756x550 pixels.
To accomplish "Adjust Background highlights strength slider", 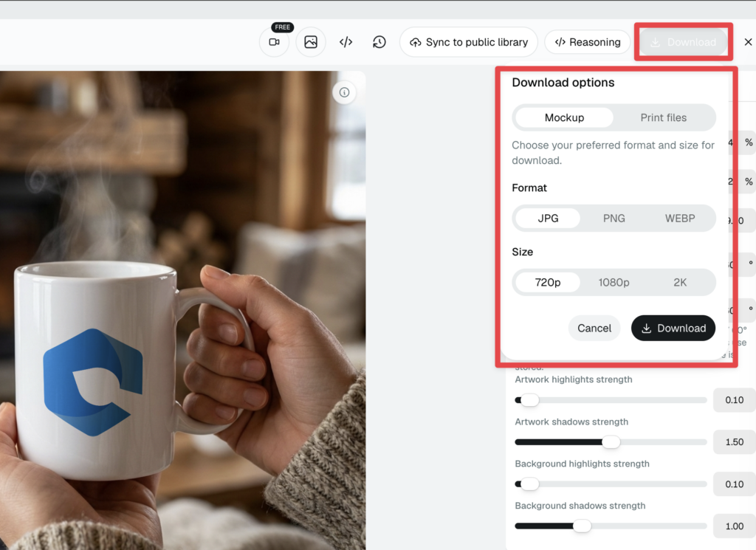I will (611, 484).
